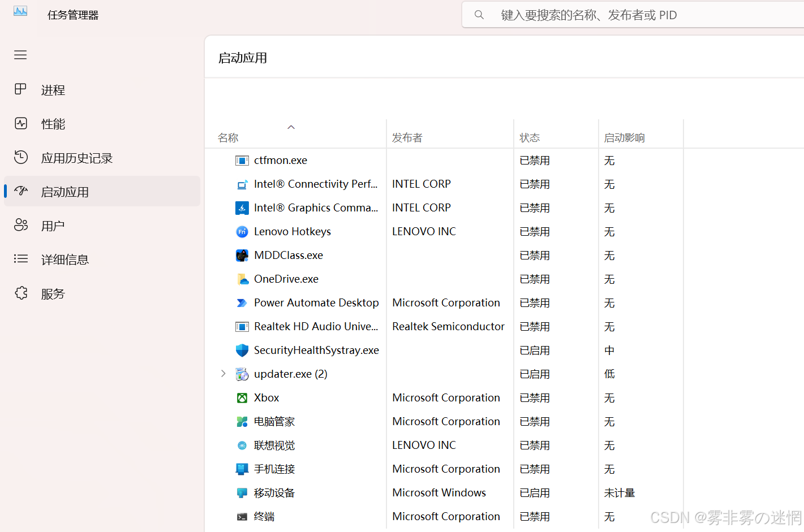
Task: Click the 电脑管家 name text
Action: 274,422
